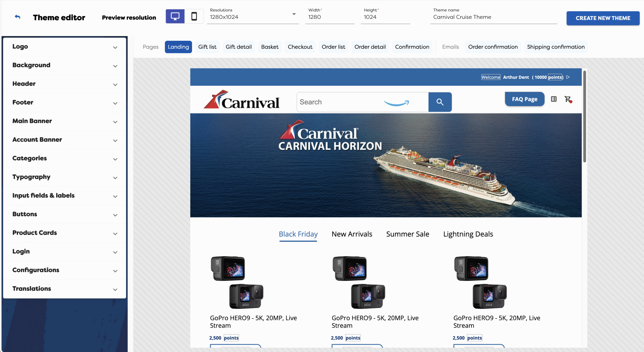The height and width of the screenshot is (352, 644).
Task: Click the third GoPro HERO9 product image
Action: 480,282
